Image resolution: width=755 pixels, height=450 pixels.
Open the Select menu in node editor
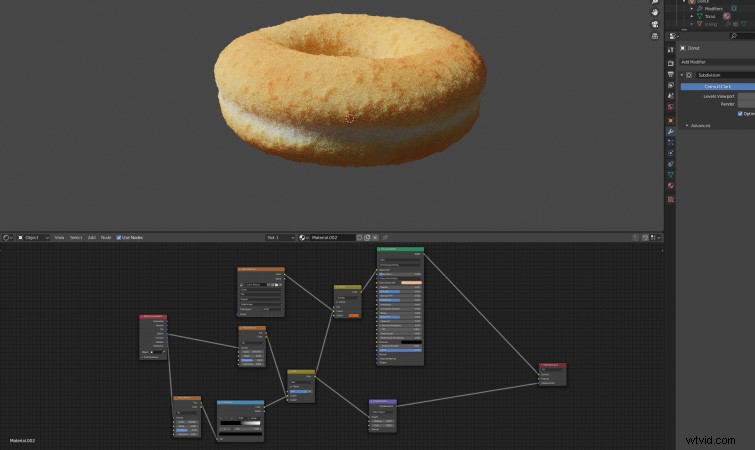coord(76,237)
